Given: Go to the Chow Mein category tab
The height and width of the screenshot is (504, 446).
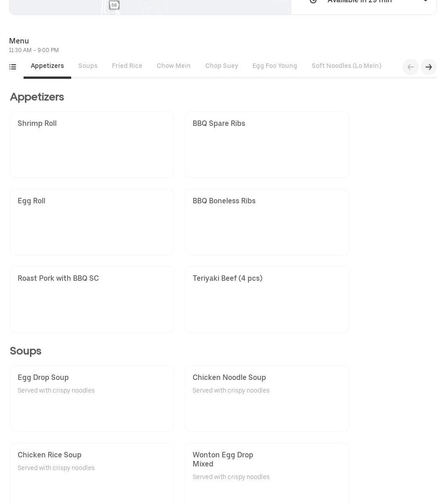Looking at the screenshot, I should [174, 66].
